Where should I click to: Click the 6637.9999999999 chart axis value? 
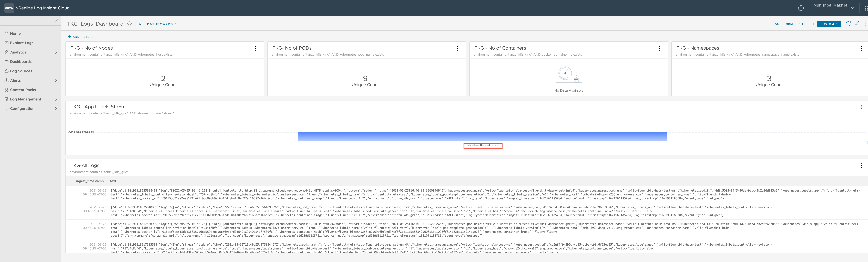[81, 132]
